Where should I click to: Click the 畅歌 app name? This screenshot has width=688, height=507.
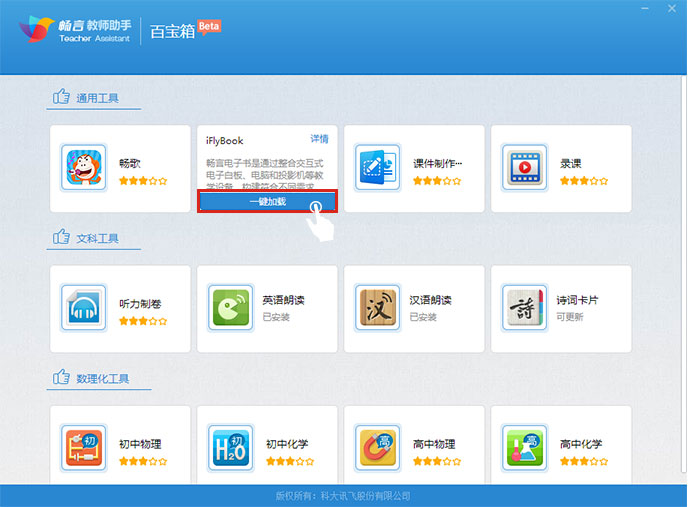point(129,164)
